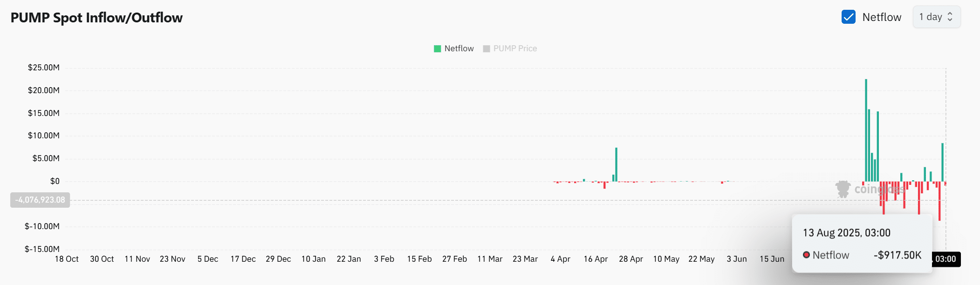The width and height of the screenshot is (980, 285).
Task: Click the 16 Apr x-axis label
Action: coord(596,259)
